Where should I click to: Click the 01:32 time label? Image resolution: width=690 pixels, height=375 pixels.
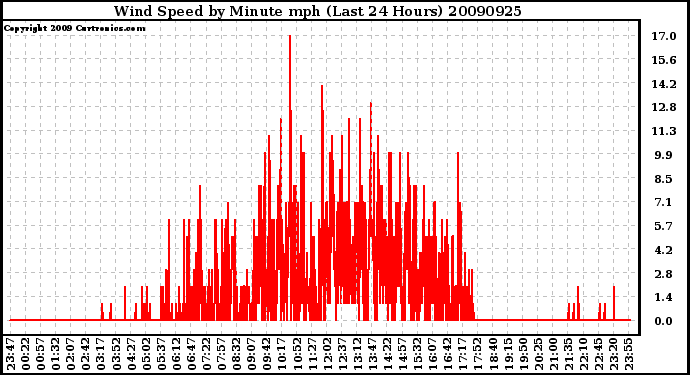(56, 354)
